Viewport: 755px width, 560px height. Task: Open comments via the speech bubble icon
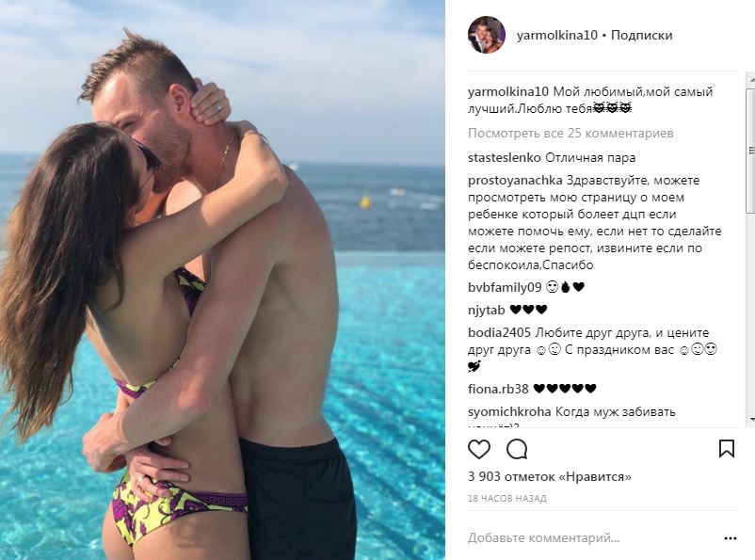pyautogui.click(x=517, y=449)
